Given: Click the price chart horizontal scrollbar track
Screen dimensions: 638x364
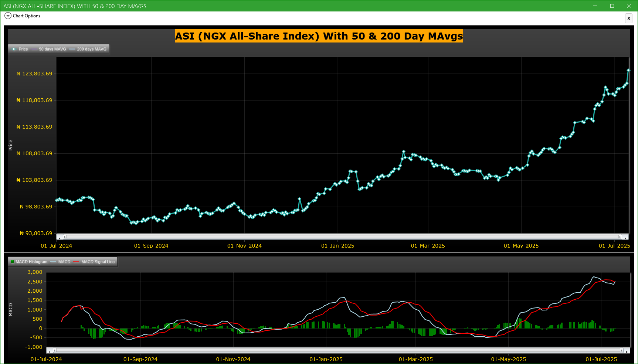Looking at the screenshot, I should tap(342, 237).
